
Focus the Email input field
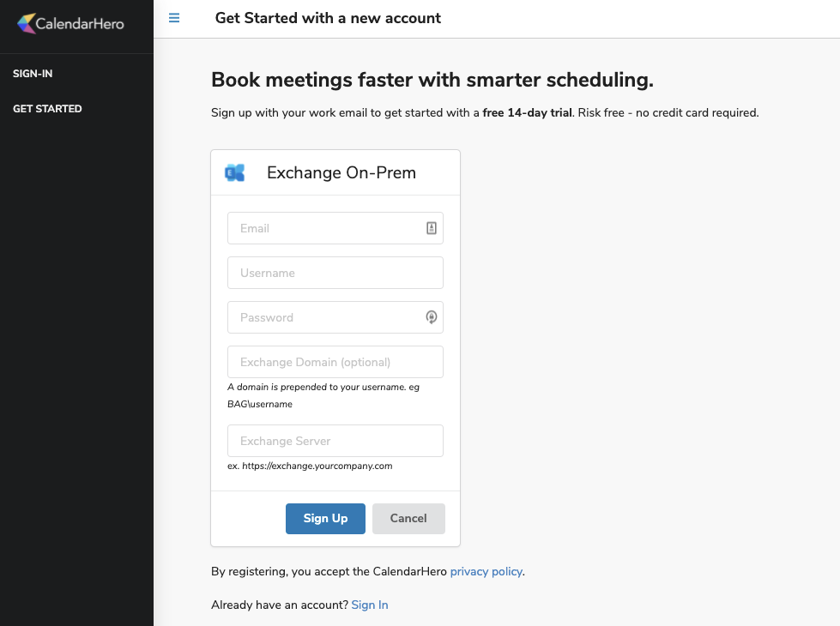(x=335, y=228)
